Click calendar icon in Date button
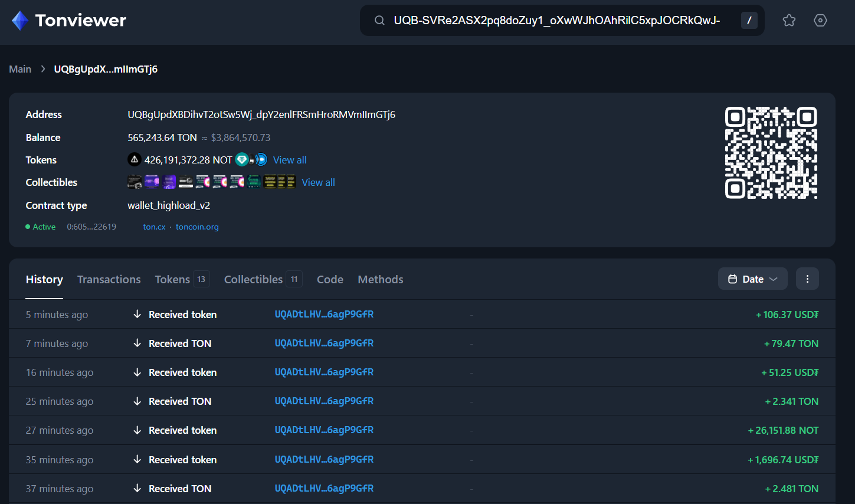This screenshot has width=855, height=504. coord(732,279)
